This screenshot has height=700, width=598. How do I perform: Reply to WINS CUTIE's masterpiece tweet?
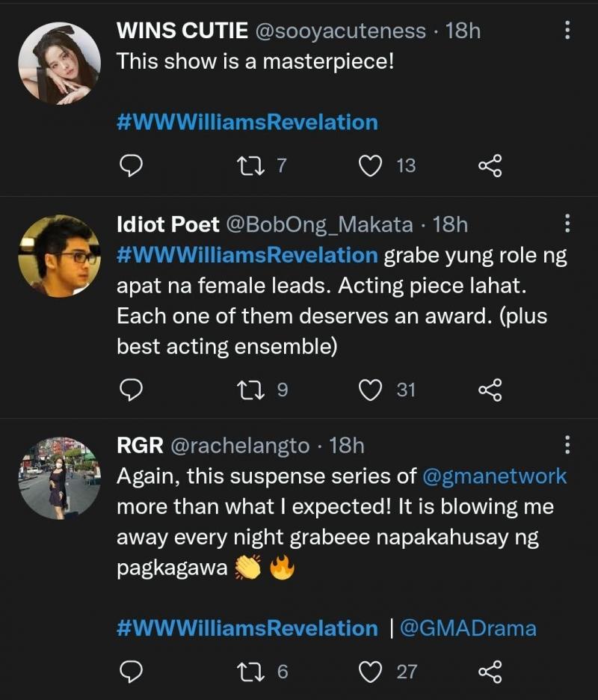[132, 165]
